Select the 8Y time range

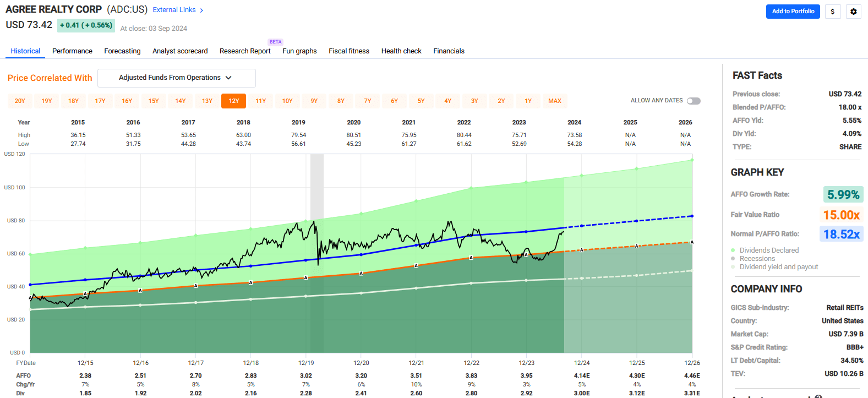341,101
